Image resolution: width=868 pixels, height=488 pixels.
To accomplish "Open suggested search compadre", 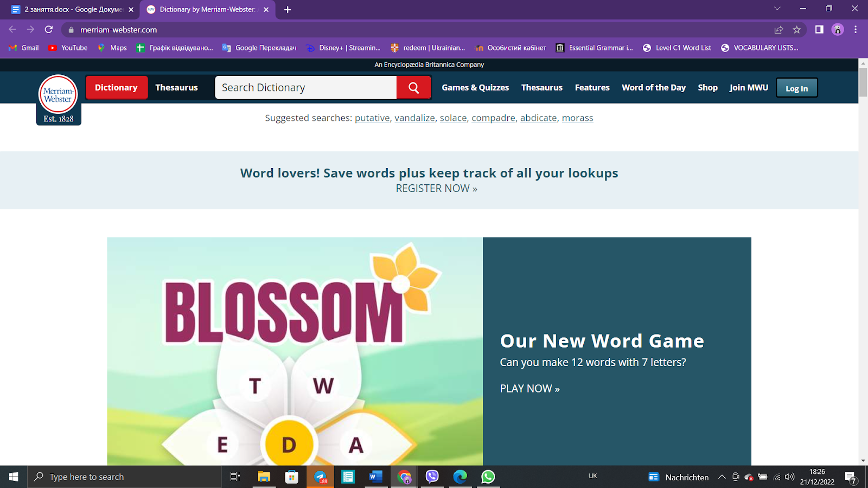I will tap(494, 118).
